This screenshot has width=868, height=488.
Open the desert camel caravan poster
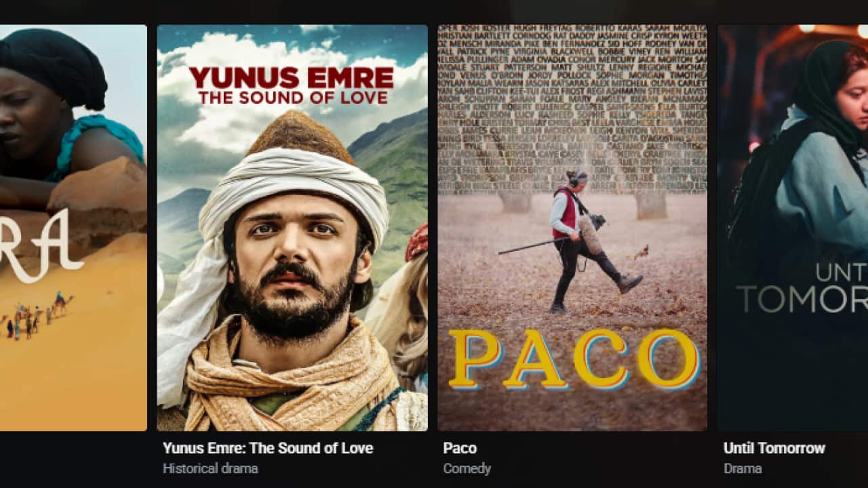(73, 228)
